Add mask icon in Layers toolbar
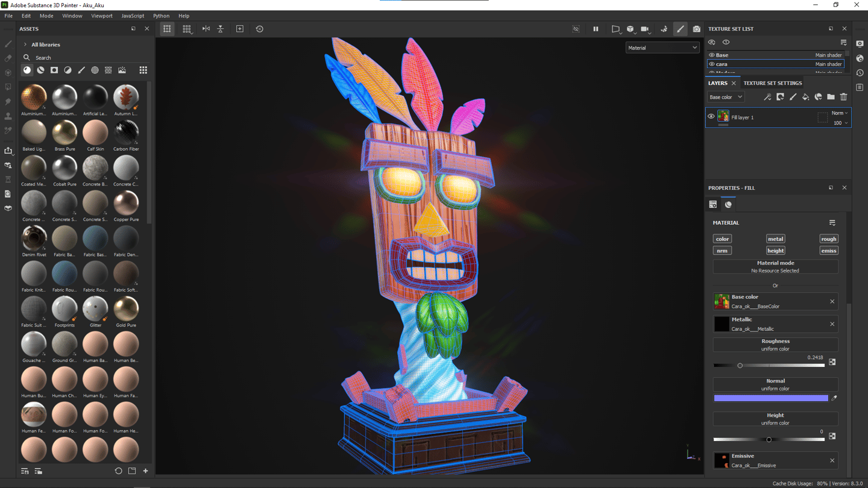Viewport: 868px width, 488px height. pos(780,97)
